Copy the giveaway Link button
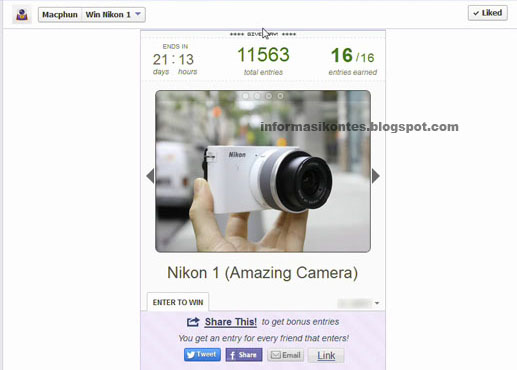517x370 pixels. tap(326, 355)
